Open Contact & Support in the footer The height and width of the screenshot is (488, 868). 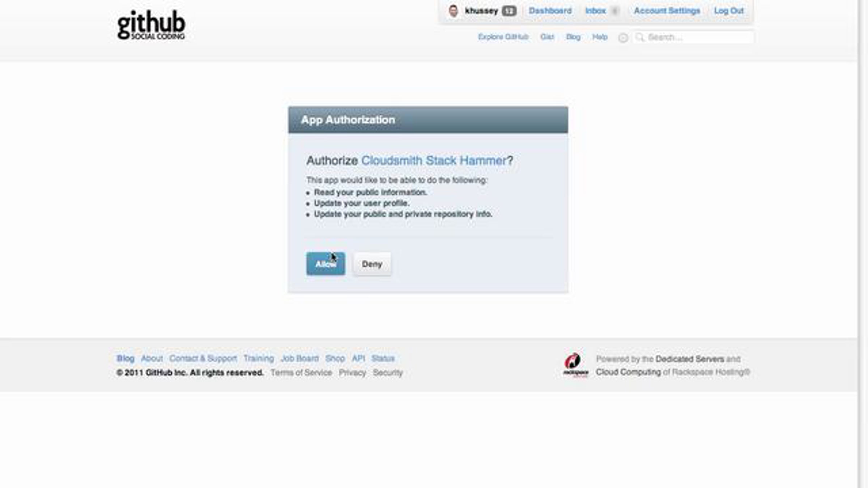[x=203, y=358]
